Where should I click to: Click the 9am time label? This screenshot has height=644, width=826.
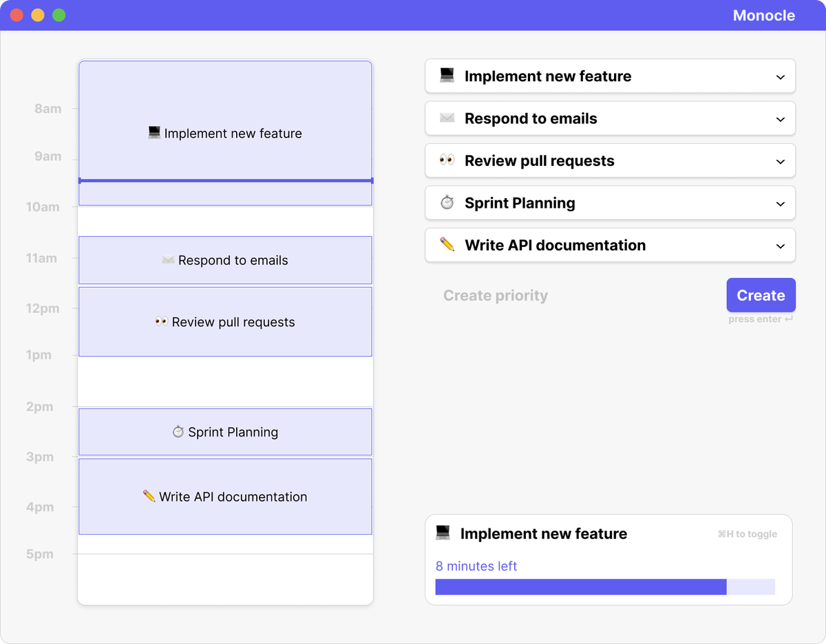pos(48,156)
